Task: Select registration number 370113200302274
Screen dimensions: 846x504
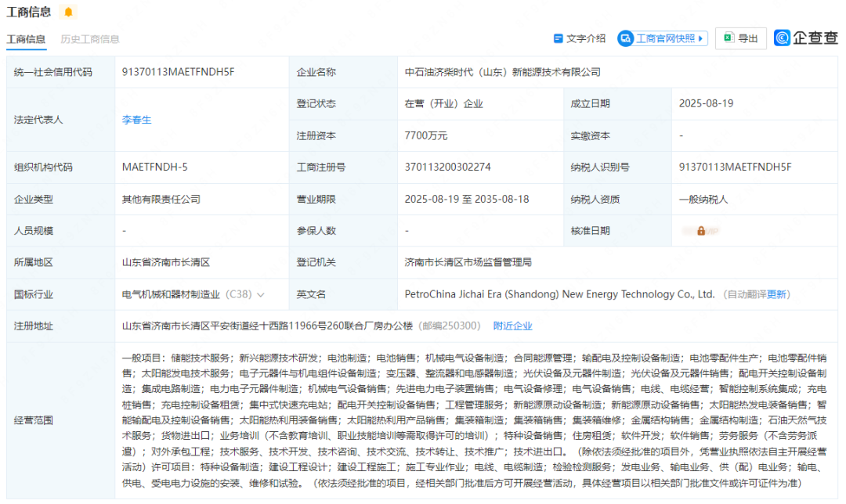Action: 448,167
